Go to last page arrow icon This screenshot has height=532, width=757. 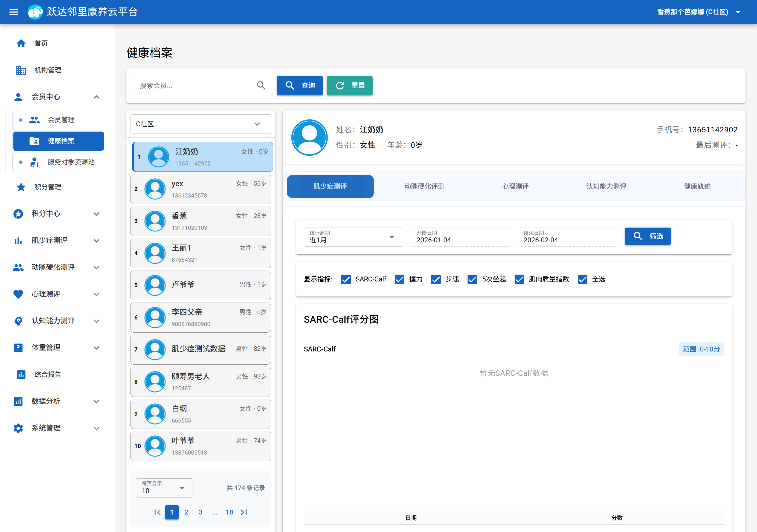(x=244, y=512)
